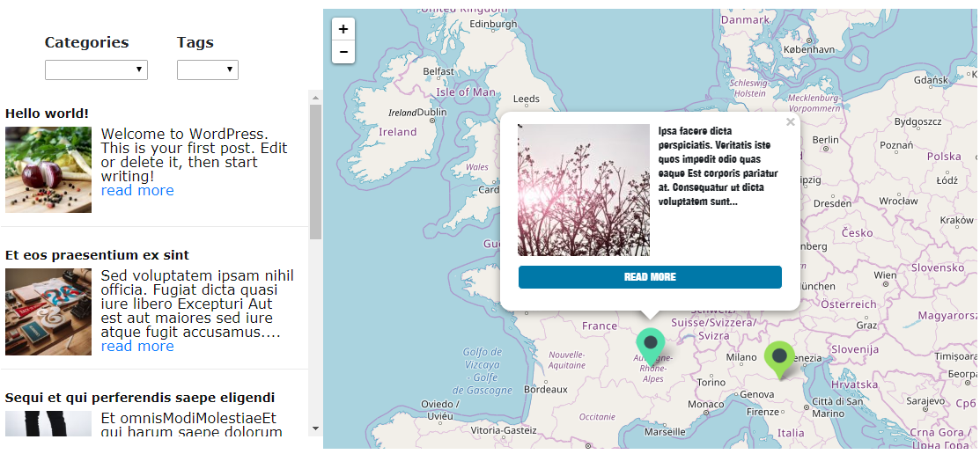Open Et eos praesentium ex sint title
Image resolution: width=980 pixels, height=454 pixels.
click(x=97, y=255)
